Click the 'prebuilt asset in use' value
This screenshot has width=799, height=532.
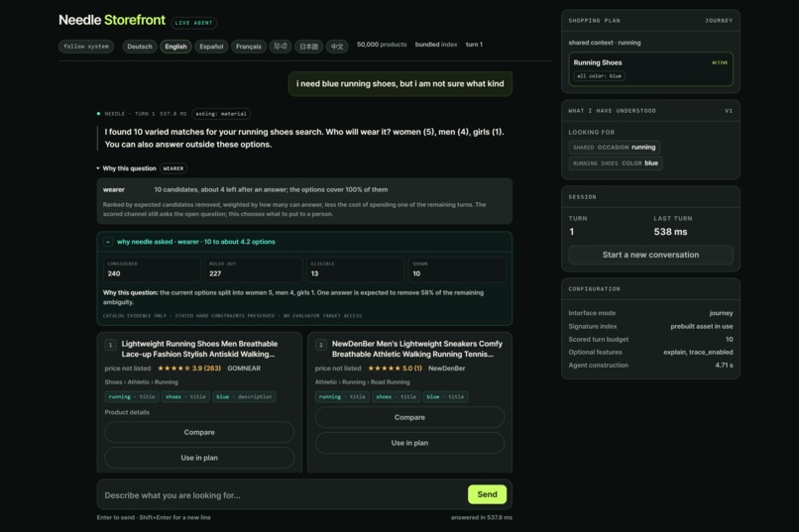click(x=702, y=326)
